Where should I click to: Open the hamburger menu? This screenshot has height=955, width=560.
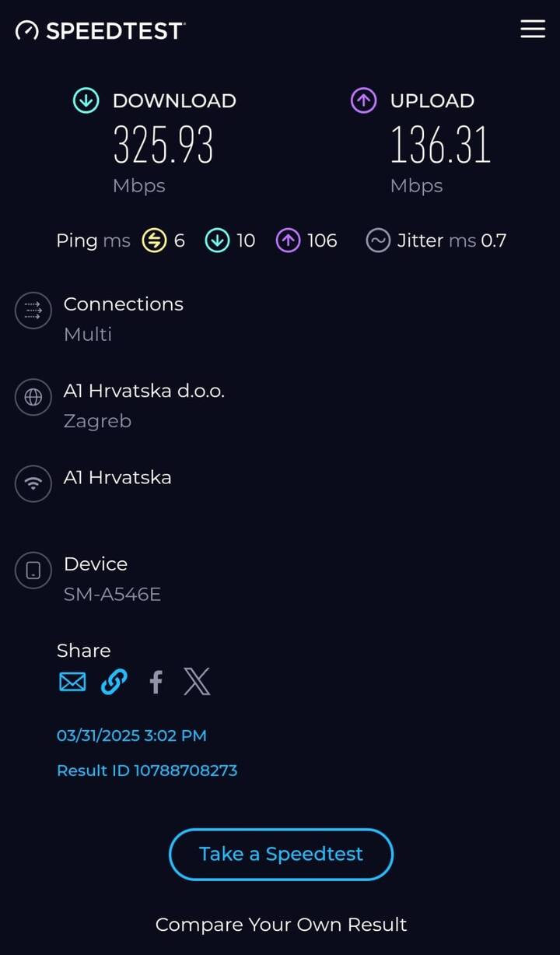(533, 30)
